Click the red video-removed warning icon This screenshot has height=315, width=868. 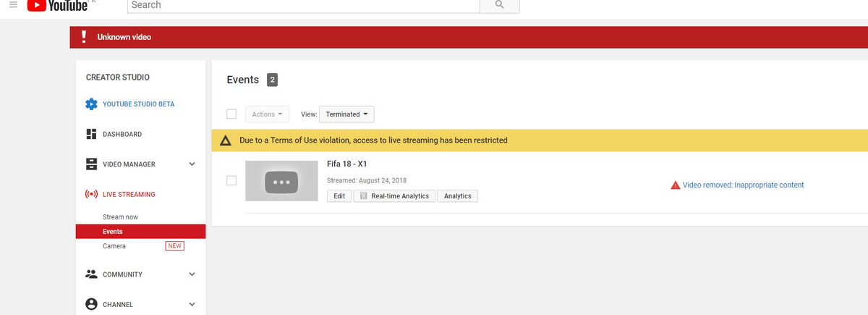pos(676,185)
